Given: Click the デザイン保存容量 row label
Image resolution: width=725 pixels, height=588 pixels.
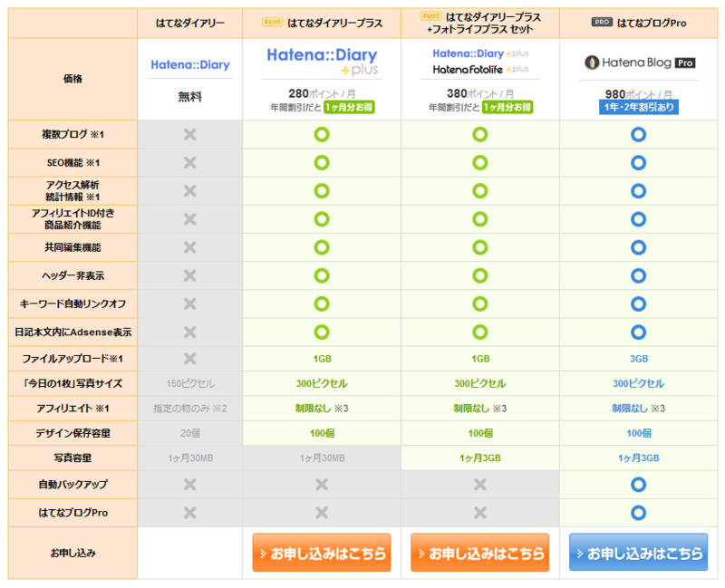Looking at the screenshot, I should pyautogui.click(x=72, y=433).
